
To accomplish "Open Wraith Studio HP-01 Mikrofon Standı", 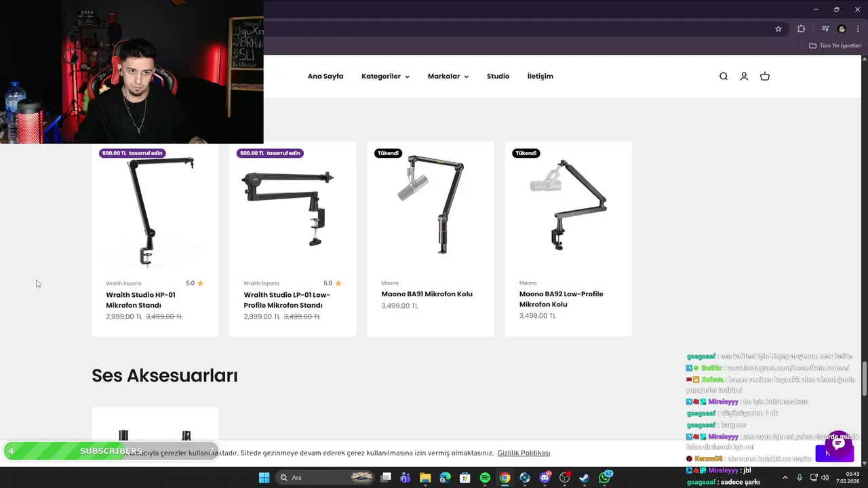I will click(140, 300).
